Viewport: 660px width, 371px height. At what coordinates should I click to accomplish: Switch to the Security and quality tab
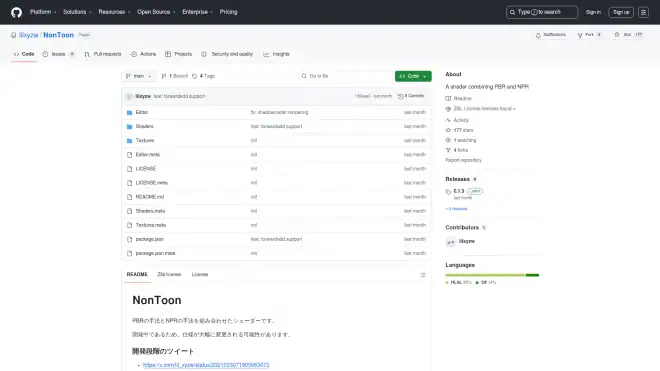(x=227, y=54)
